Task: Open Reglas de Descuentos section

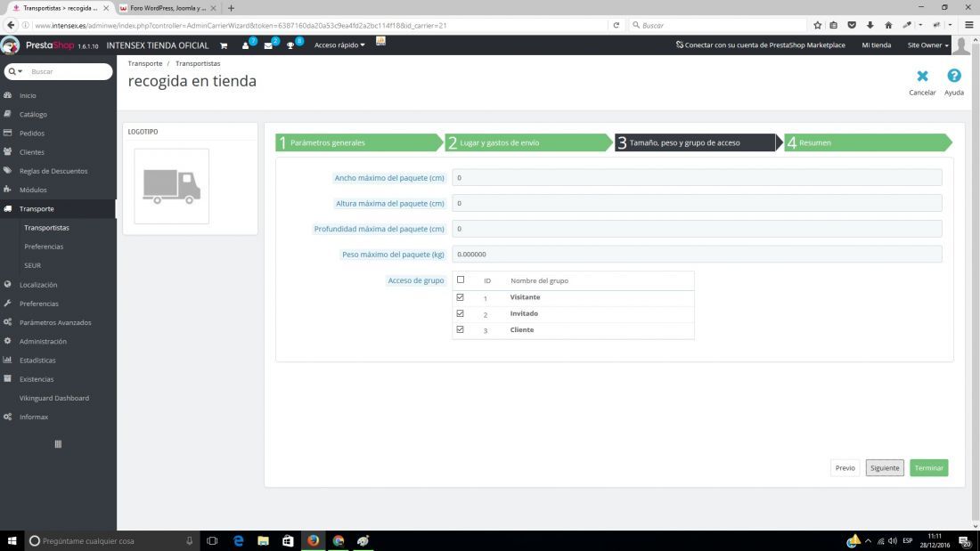Action: click(x=53, y=171)
